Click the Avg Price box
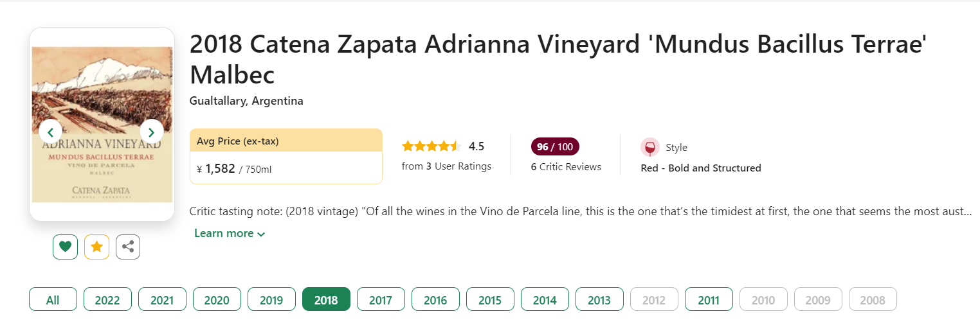Viewport: 980px width, 334px height. pyautogui.click(x=286, y=156)
